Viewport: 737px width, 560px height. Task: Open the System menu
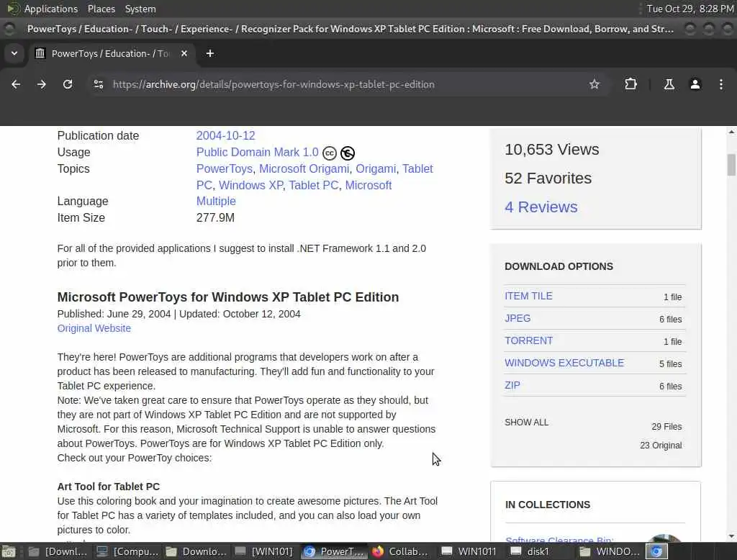140,9
